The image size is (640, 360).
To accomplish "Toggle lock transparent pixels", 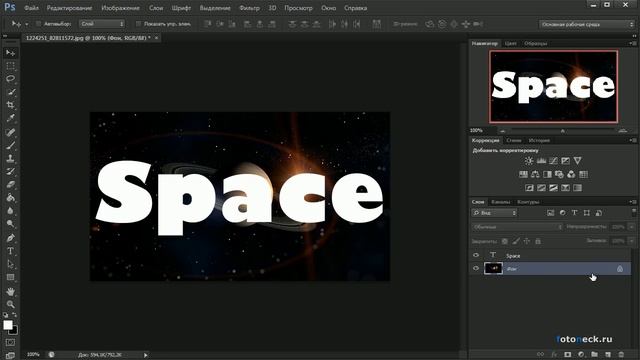I will [505, 241].
